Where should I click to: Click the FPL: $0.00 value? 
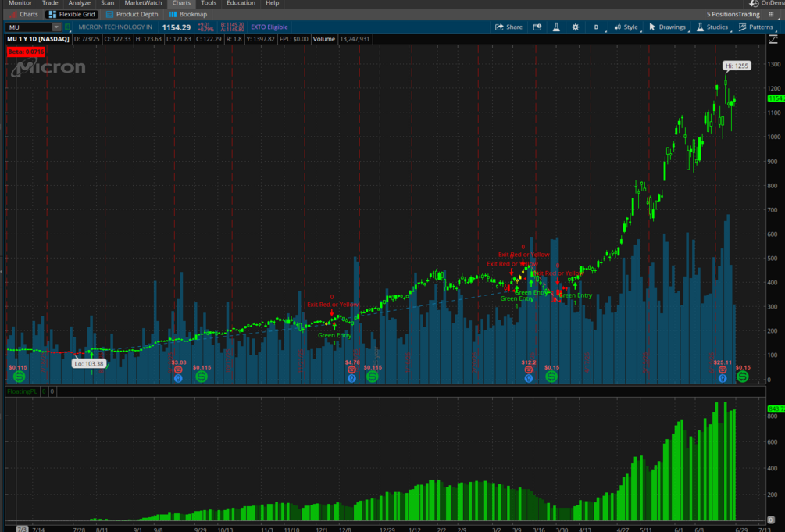tap(294, 39)
